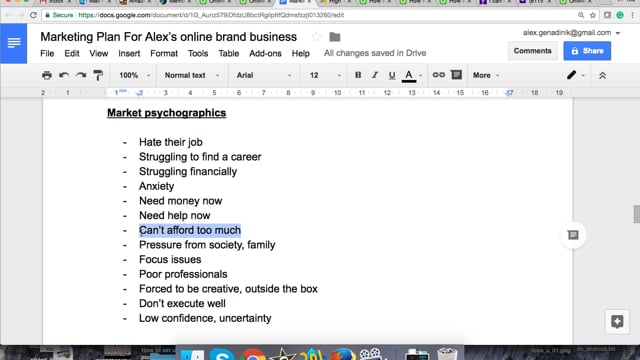Click All changes saved in Drive

375,53
